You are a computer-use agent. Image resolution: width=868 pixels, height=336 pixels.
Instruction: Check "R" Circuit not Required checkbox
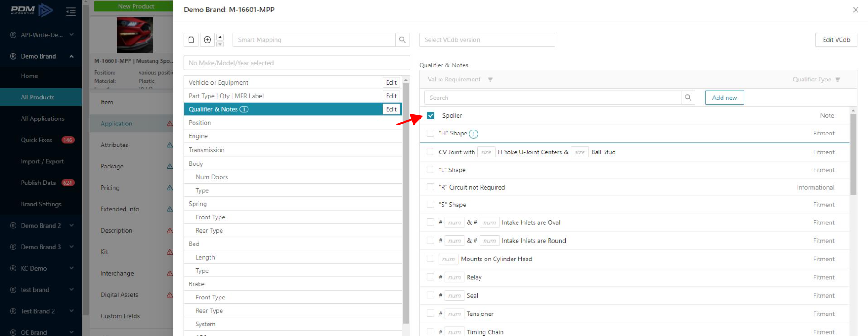pos(431,187)
